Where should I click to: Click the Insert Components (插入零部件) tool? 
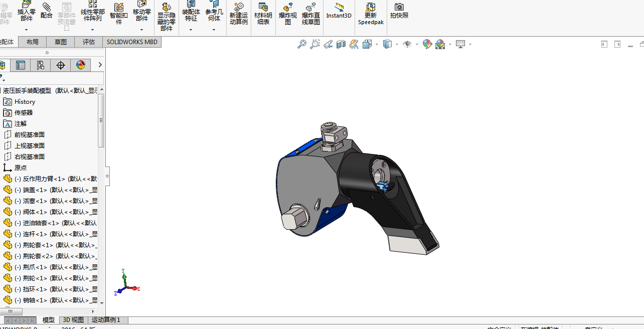coord(27,11)
